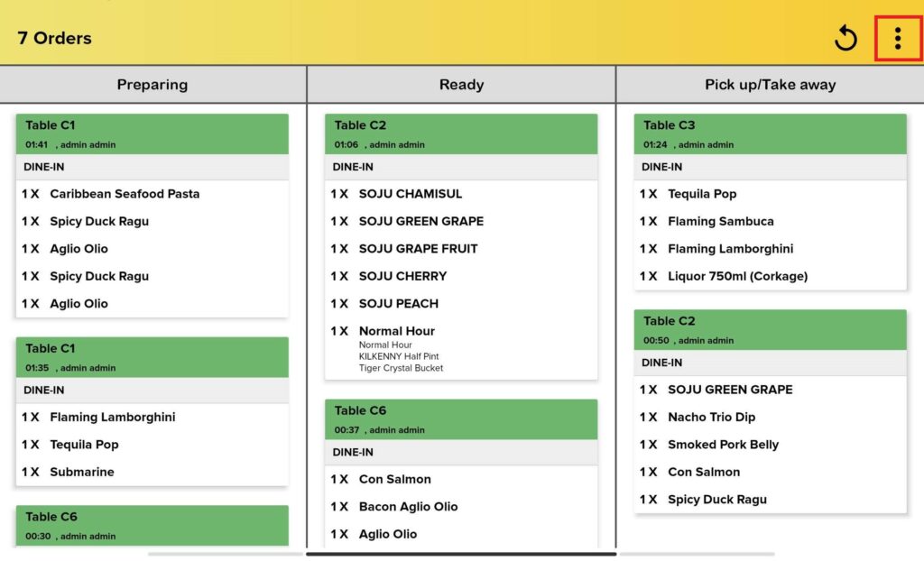Select the SOJU GRAPE FRUIT item

[x=419, y=249]
